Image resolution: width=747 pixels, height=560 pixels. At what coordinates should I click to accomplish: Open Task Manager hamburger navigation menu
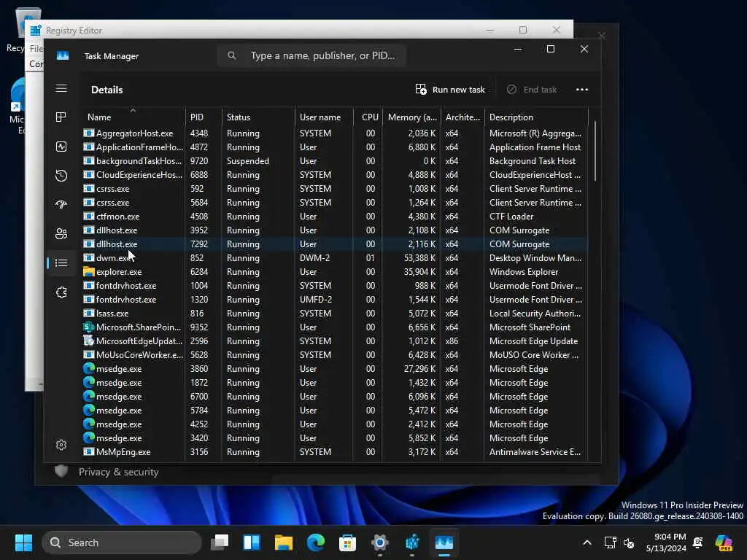(61, 88)
